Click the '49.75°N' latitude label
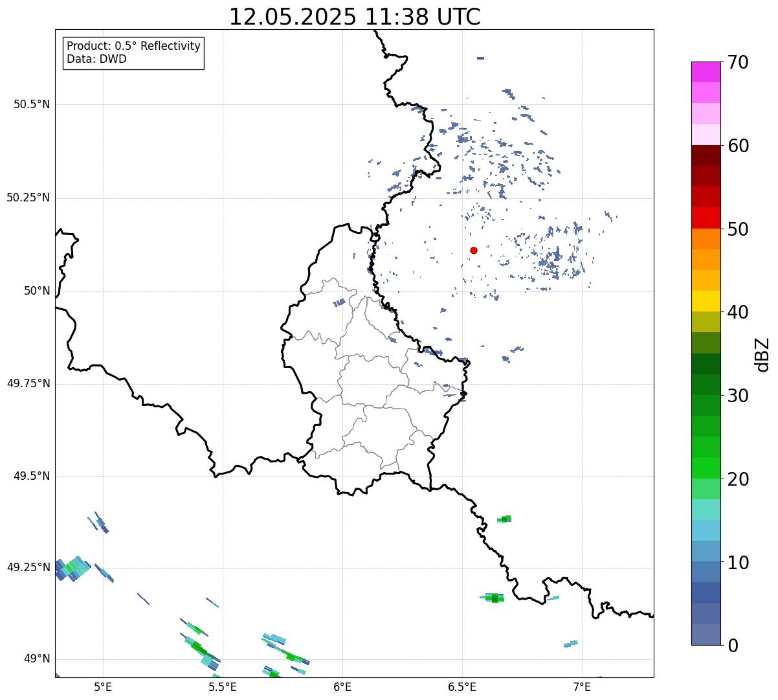 pyautogui.click(x=28, y=383)
